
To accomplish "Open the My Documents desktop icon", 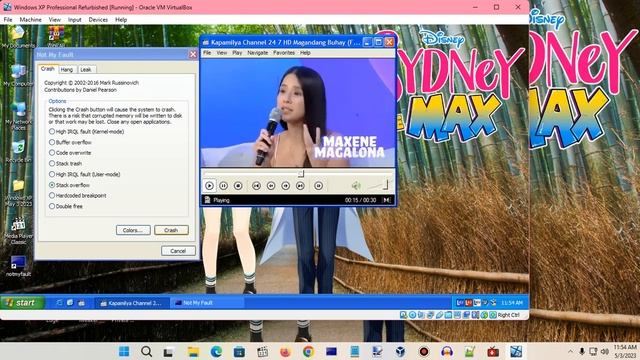I will tap(18, 37).
